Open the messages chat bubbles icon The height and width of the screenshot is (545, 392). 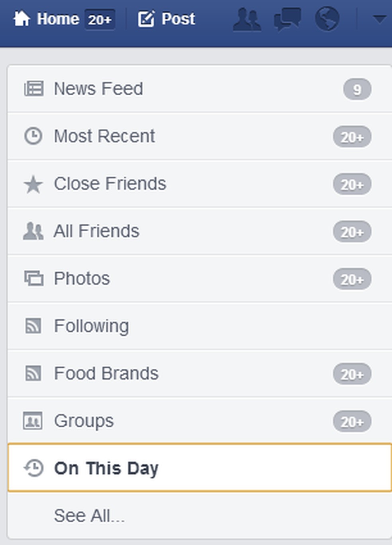287,19
